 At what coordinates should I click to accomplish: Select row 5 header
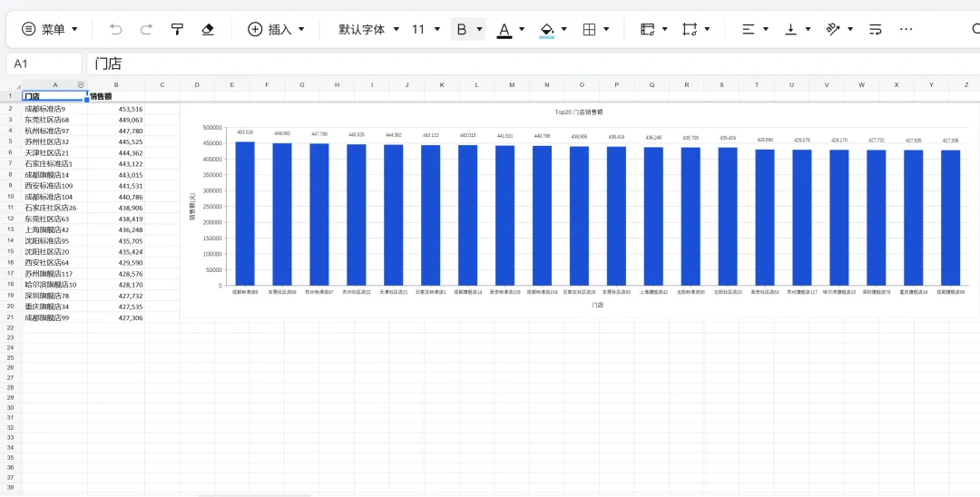point(11,141)
